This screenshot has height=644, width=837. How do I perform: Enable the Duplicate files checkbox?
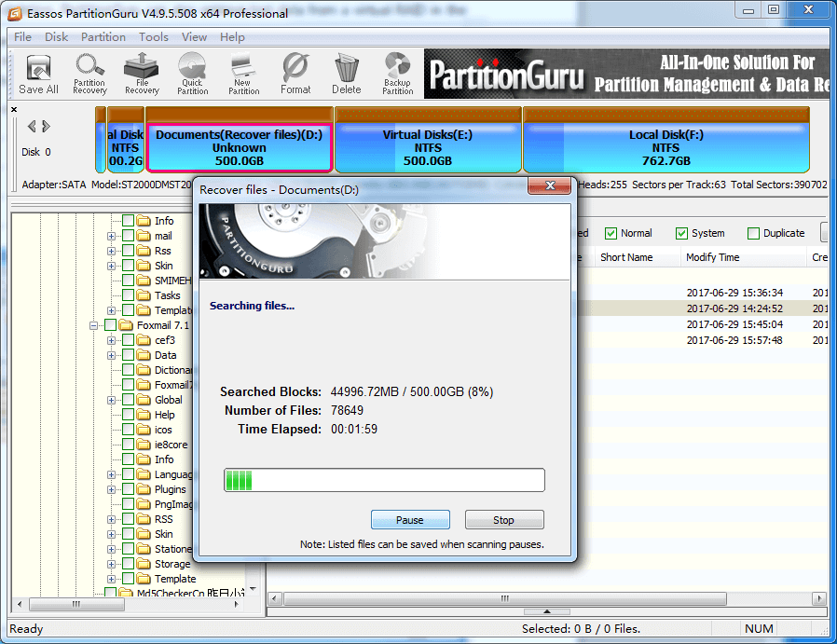tap(754, 233)
